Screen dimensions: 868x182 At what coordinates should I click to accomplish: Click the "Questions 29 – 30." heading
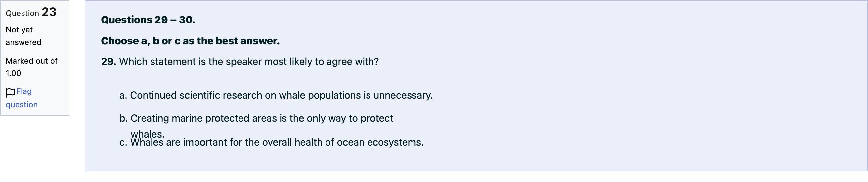tap(148, 20)
